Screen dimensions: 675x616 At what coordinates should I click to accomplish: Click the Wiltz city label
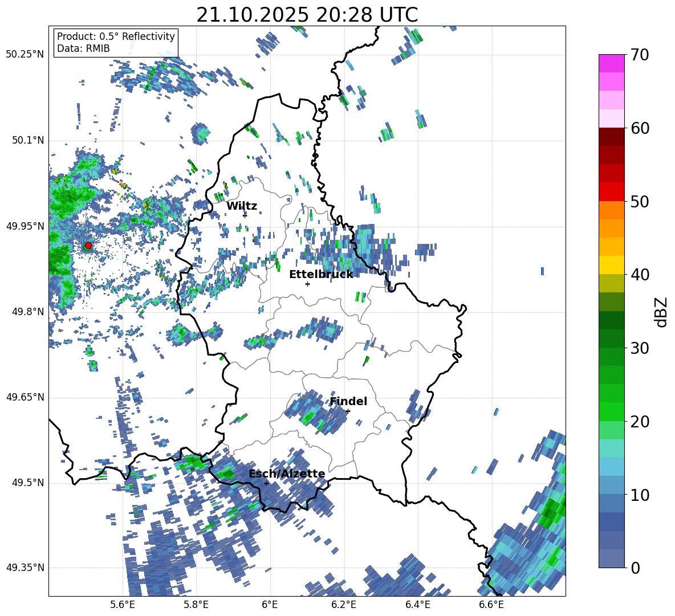point(242,206)
